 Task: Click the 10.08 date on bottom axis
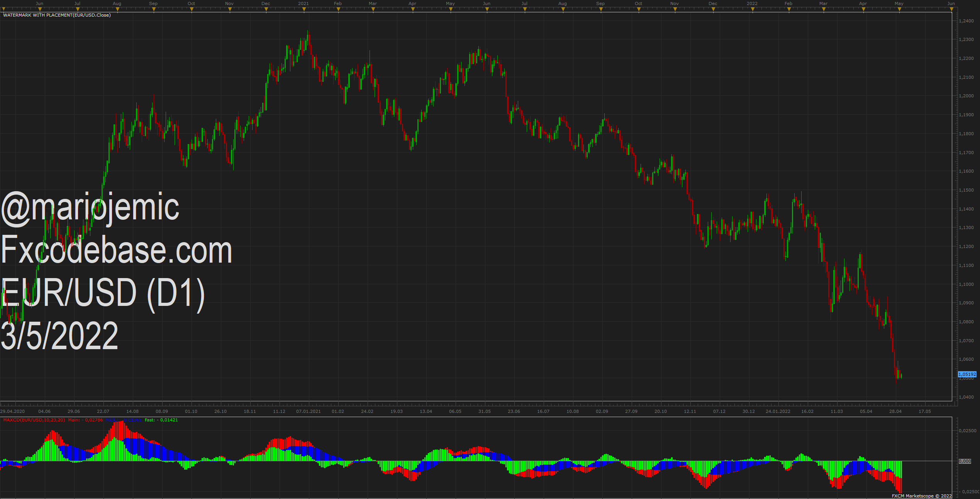(573, 411)
